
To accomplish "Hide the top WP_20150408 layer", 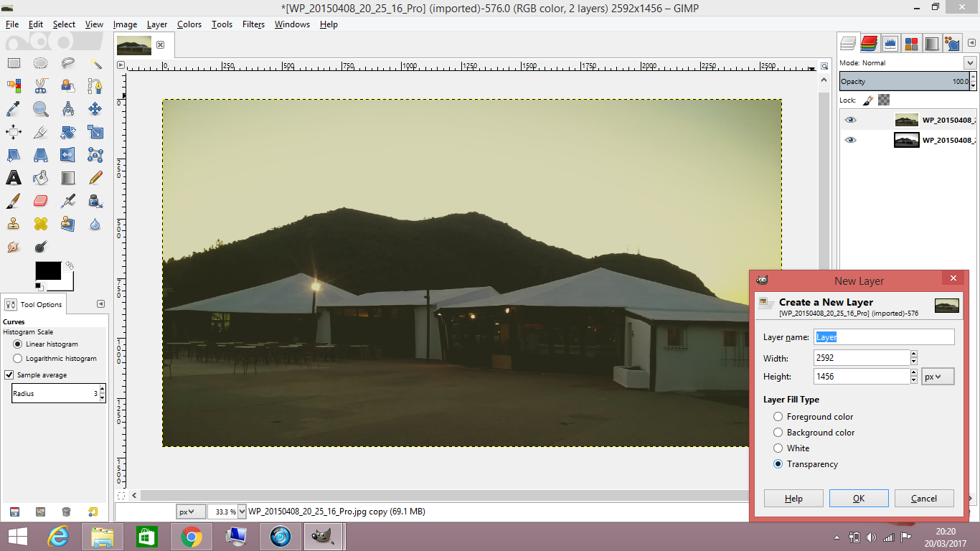I will (851, 119).
